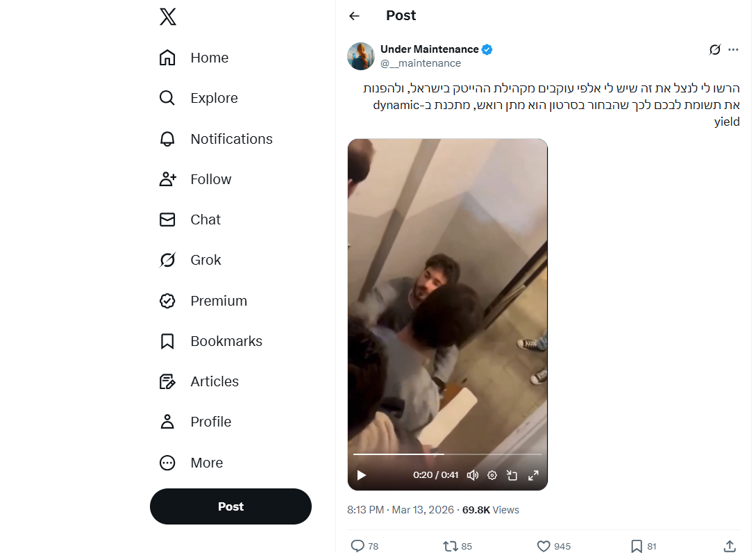Screen dimensions: 756x553
Task: Toggle video fullscreen mode
Action: tap(533, 475)
